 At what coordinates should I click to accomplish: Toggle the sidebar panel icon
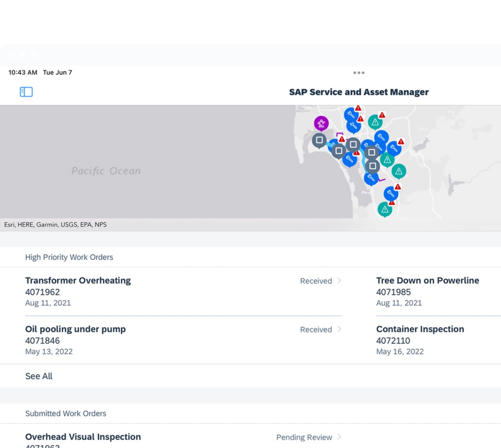pos(26,92)
